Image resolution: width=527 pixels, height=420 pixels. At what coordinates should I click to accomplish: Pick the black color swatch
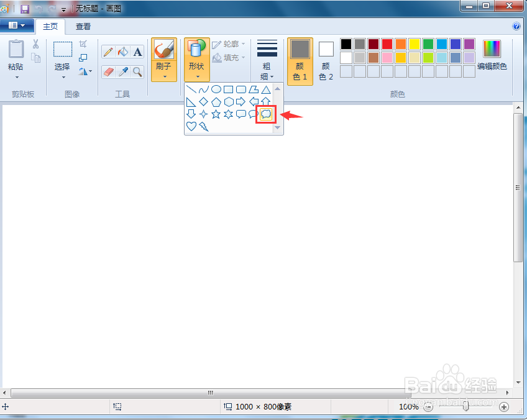[346, 44]
